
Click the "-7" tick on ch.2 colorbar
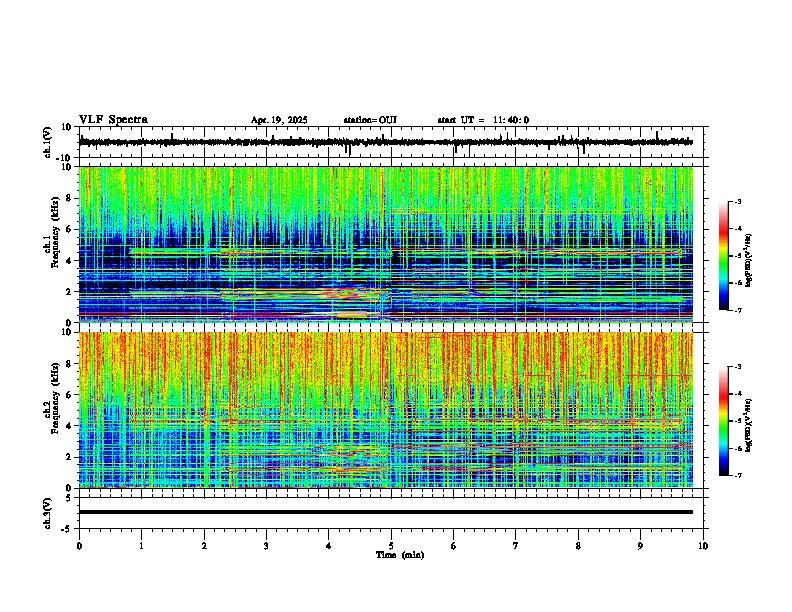coord(737,476)
